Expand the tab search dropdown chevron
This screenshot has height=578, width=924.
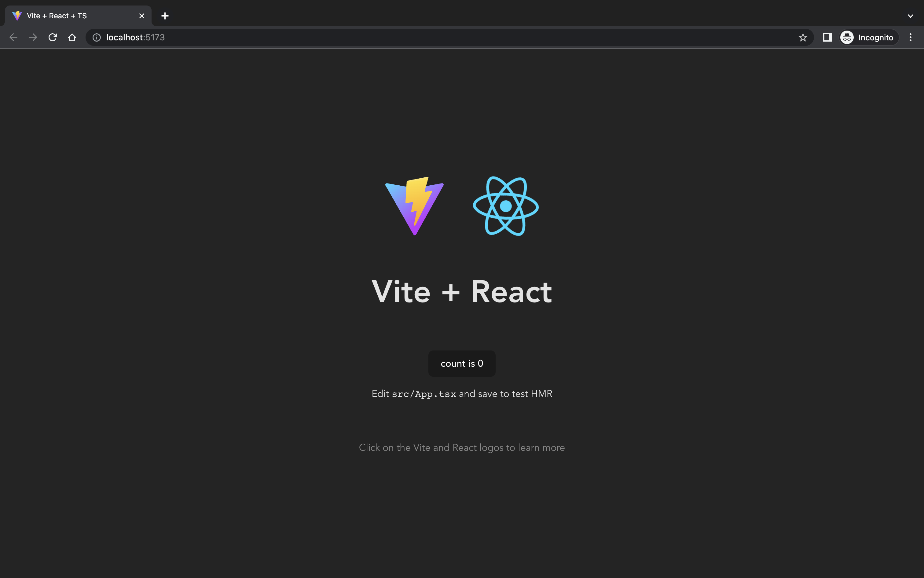click(910, 16)
